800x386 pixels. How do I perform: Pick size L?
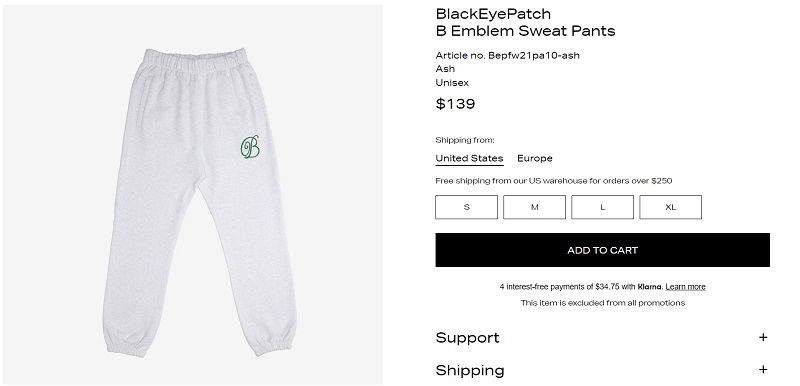coord(603,207)
